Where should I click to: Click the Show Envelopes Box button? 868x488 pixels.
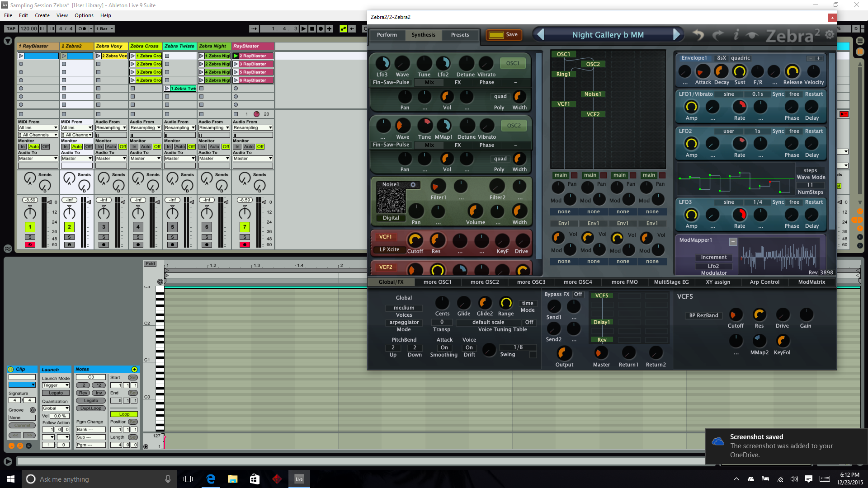click(28, 446)
